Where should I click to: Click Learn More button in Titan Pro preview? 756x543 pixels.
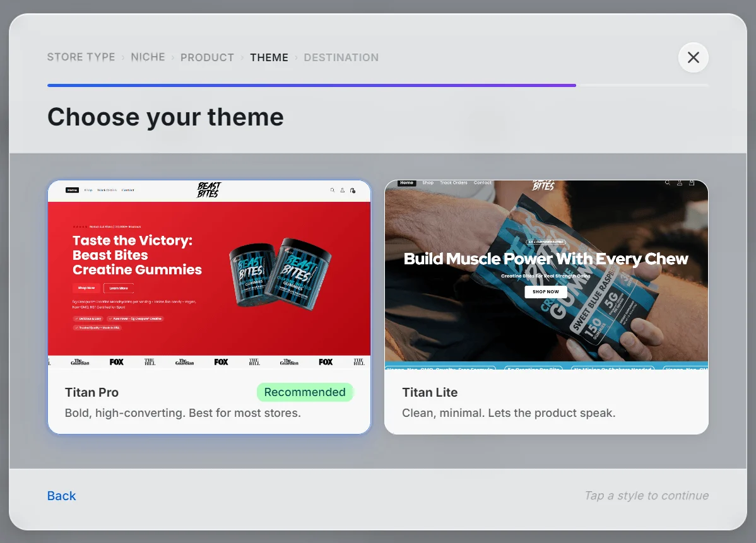pyautogui.click(x=119, y=288)
